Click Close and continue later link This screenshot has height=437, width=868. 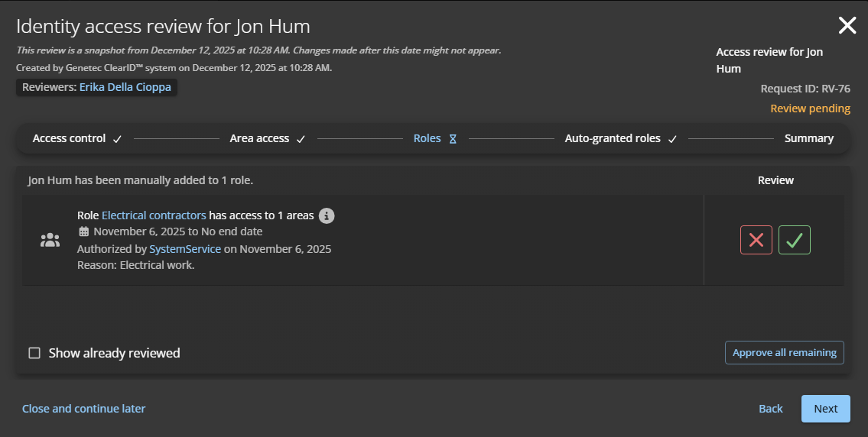pyautogui.click(x=83, y=409)
